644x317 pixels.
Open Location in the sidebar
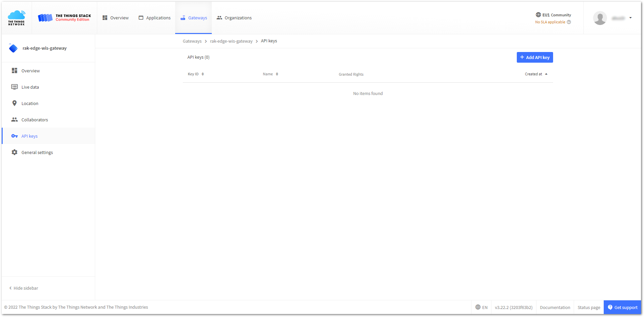click(x=48, y=103)
